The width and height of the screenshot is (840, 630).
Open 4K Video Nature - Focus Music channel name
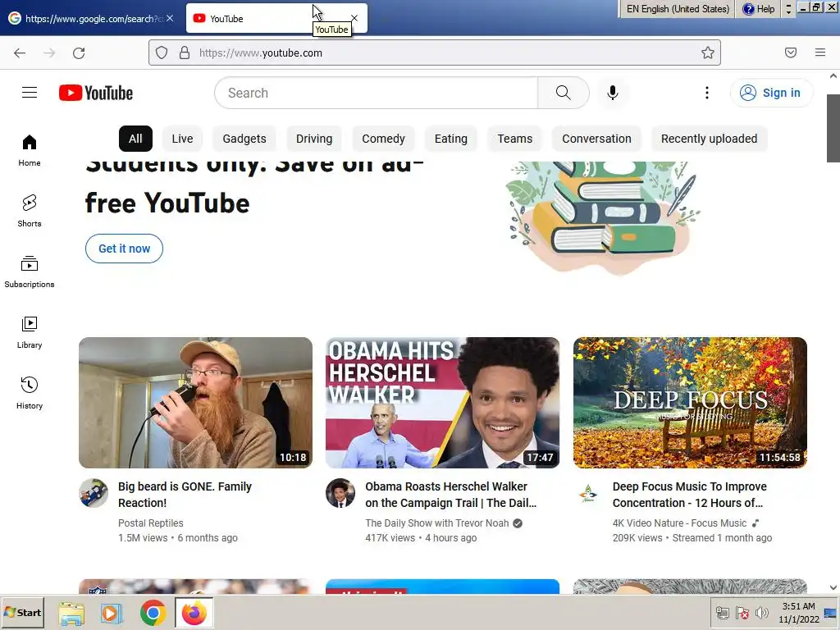tap(679, 523)
